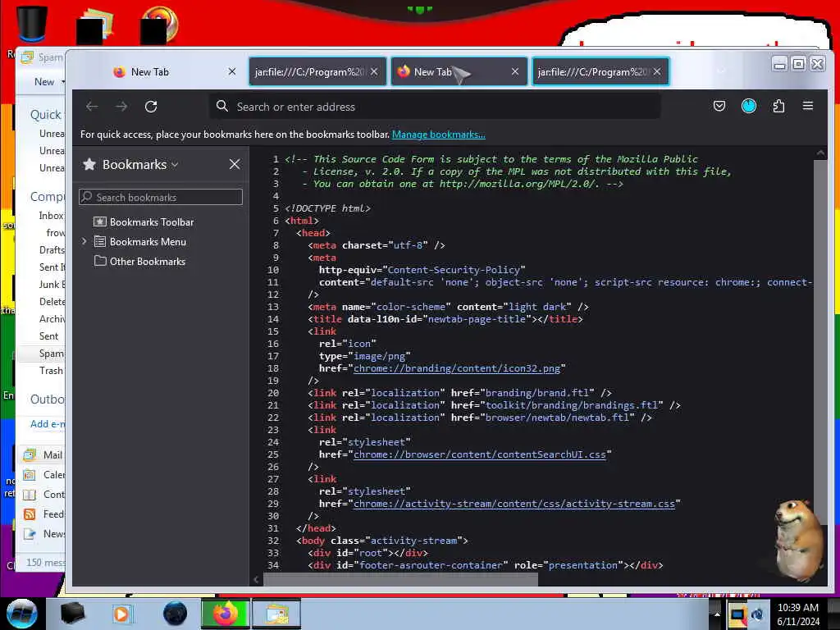Open the Firefox hamburger application menu
This screenshot has height=630, width=840.
(x=808, y=106)
